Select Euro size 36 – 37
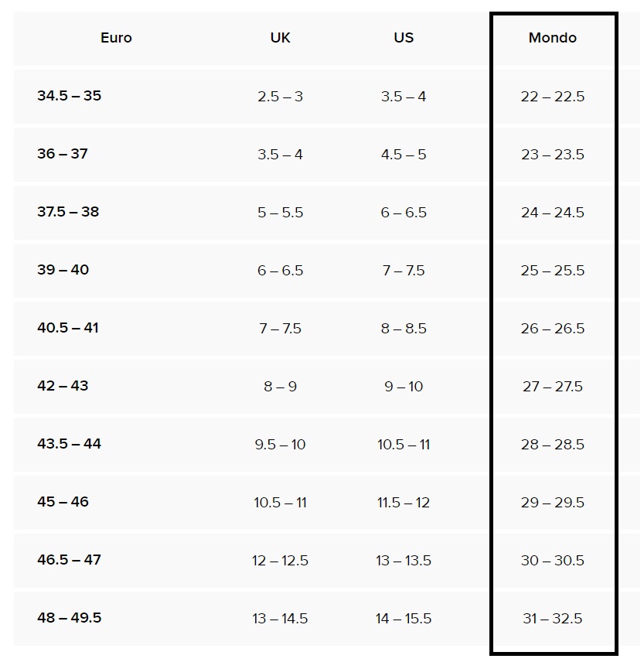This screenshot has width=644, height=669. [x=63, y=154]
